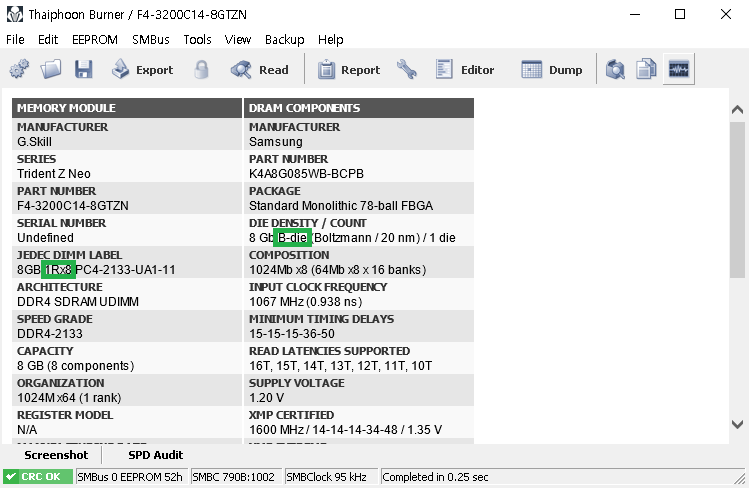Click the Thaiphoon Burner title bar app icon

click(x=15, y=14)
